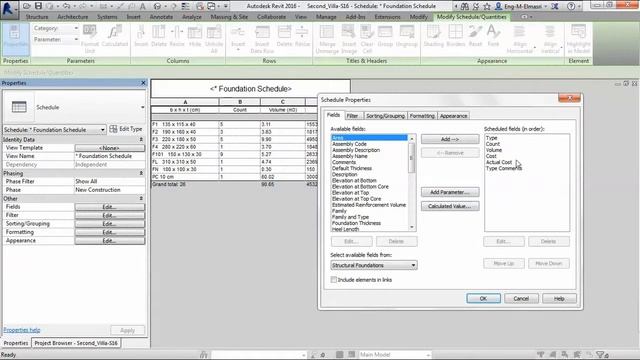Click the Properties icon in the ribbon
The width and height of the screenshot is (640, 360).
click(x=15, y=39)
